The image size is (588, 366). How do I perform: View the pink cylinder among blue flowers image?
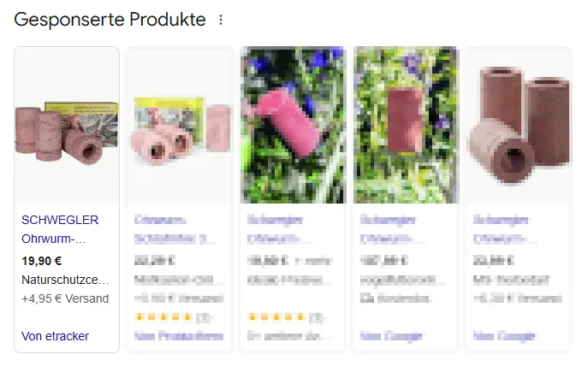[x=293, y=125]
